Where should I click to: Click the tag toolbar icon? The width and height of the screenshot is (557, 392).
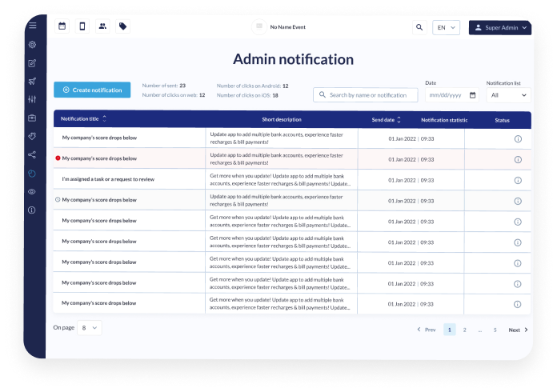point(123,26)
